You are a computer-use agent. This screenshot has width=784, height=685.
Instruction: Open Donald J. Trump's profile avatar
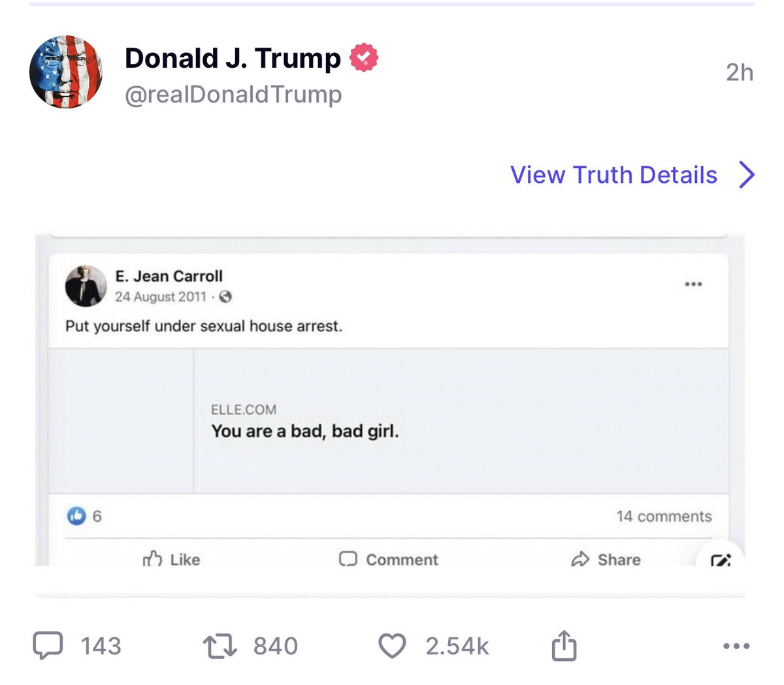pyautogui.click(x=66, y=72)
